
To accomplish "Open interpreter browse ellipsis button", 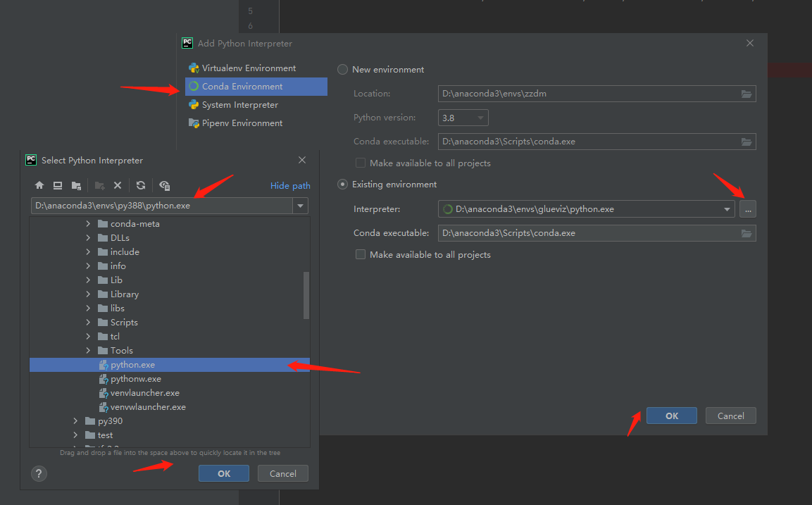I will [748, 209].
